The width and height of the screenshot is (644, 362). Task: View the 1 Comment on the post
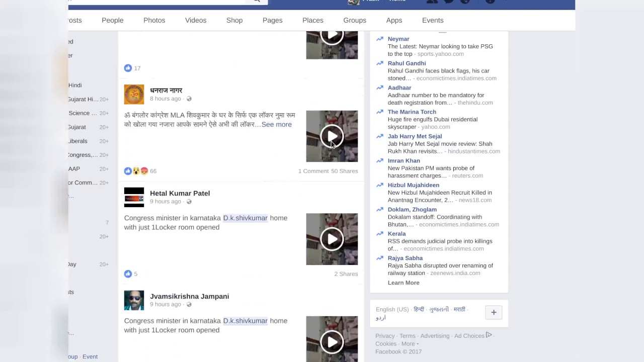click(x=313, y=171)
